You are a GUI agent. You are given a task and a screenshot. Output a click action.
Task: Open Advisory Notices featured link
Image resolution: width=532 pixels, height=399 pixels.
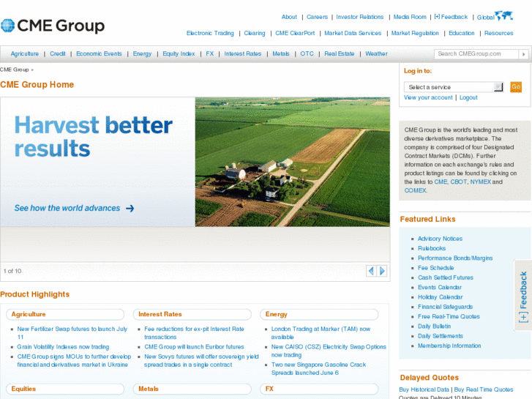[x=440, y=239]
